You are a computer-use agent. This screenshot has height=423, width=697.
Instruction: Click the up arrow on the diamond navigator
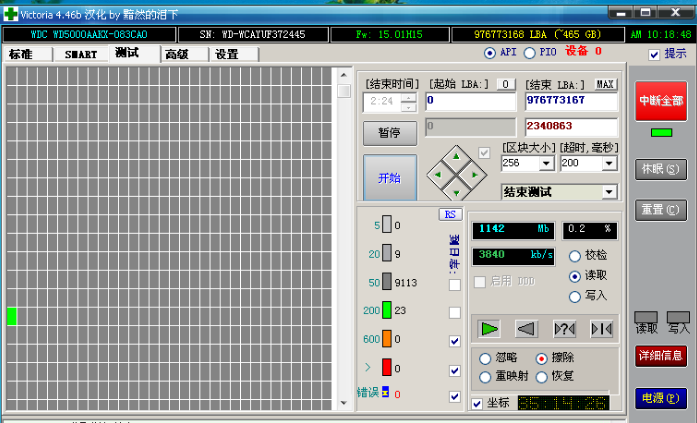pos(457,155)
